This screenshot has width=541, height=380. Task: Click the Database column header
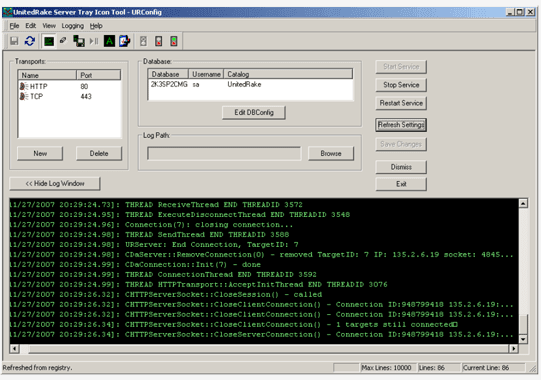coord(168,74)
